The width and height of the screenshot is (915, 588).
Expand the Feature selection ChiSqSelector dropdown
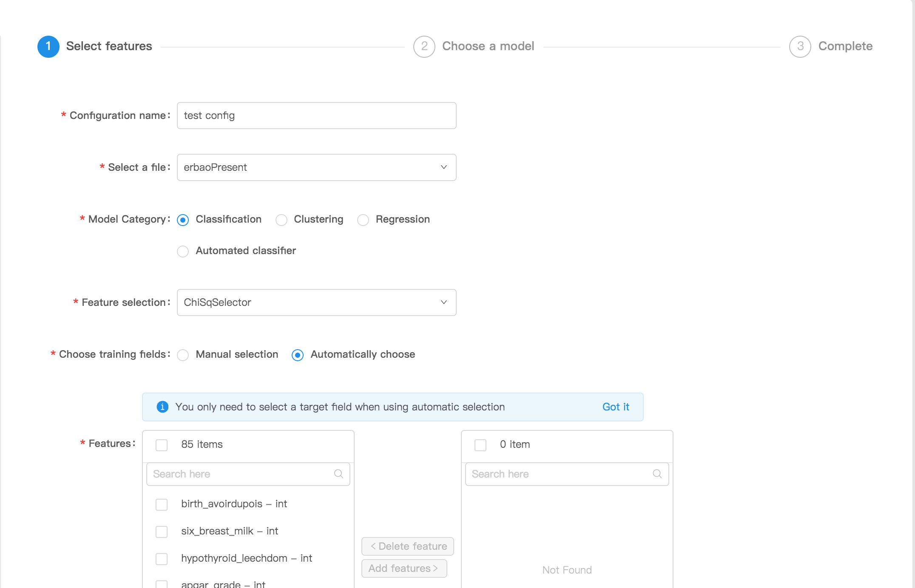(316, 302)
